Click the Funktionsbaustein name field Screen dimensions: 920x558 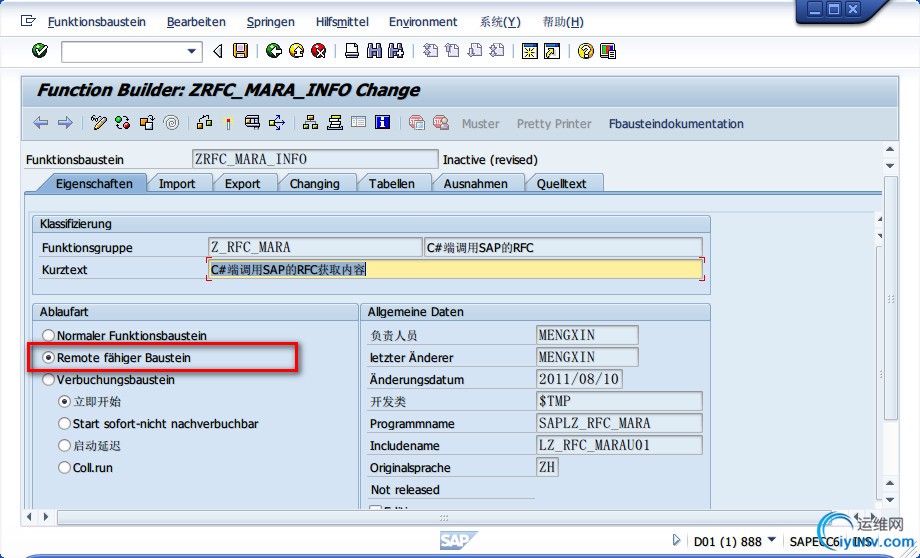(x=315, y=159)
